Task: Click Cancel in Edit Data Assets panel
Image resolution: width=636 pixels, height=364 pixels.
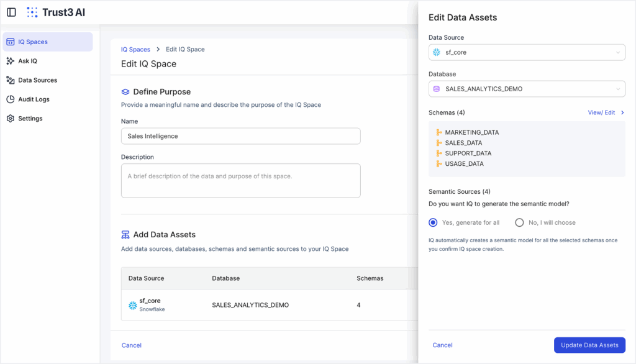Action: point(442,345)
